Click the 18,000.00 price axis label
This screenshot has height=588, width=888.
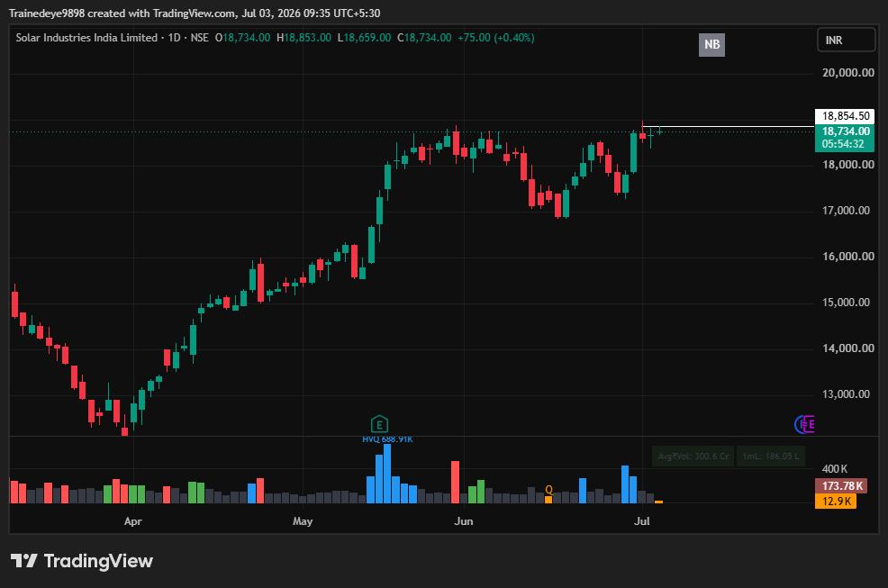pos(847,165)
